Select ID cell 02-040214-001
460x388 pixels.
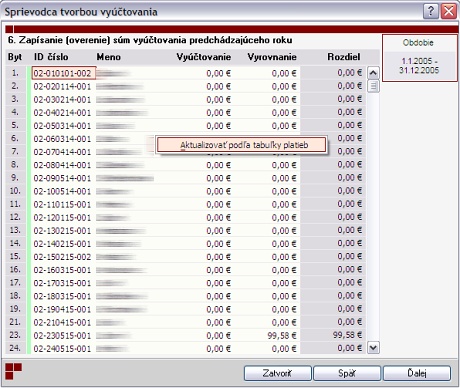(x=62, y=113)
